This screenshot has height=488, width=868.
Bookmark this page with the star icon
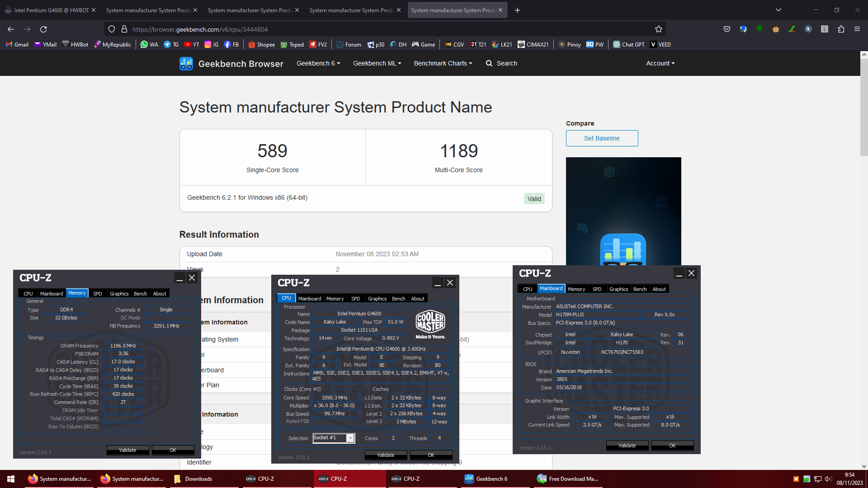pyautogui.click(x=659, y=29)
